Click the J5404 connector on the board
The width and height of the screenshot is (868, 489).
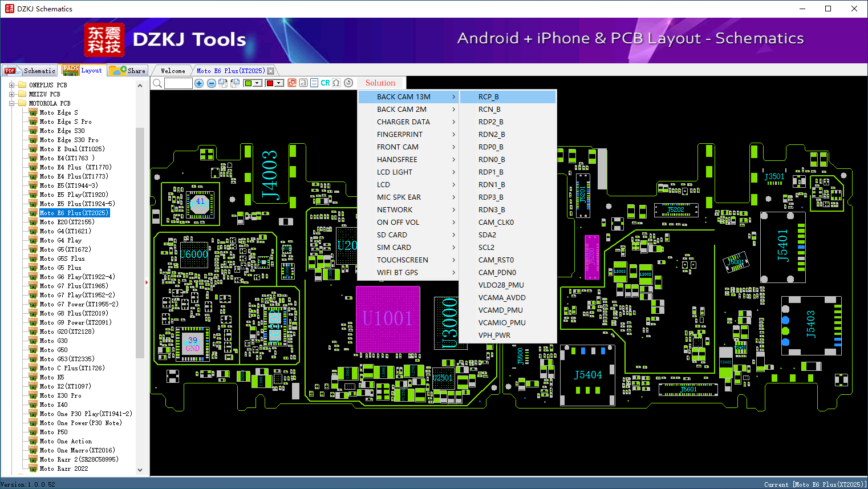click(x=587, y=375)
